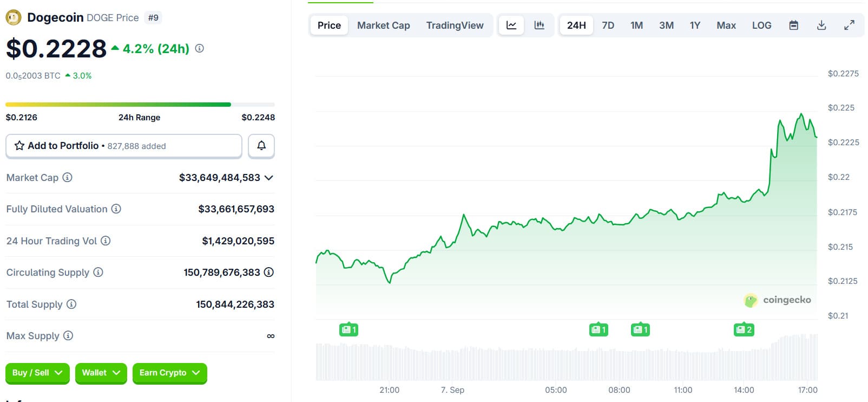This screenshot has width=868, height=402.
Task: Click the 3.0% BTC change text
Action: pyautogui.click(x=82, y=76)
